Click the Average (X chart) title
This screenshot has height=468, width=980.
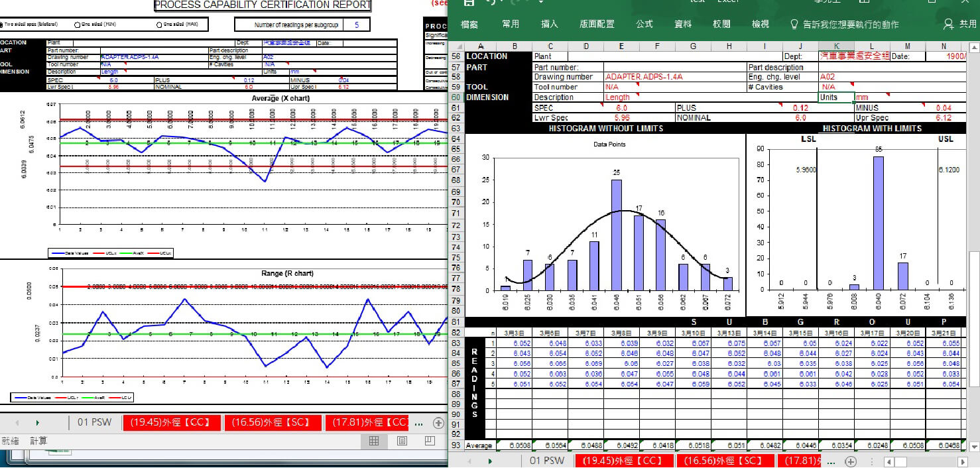(x=280, y=98)
